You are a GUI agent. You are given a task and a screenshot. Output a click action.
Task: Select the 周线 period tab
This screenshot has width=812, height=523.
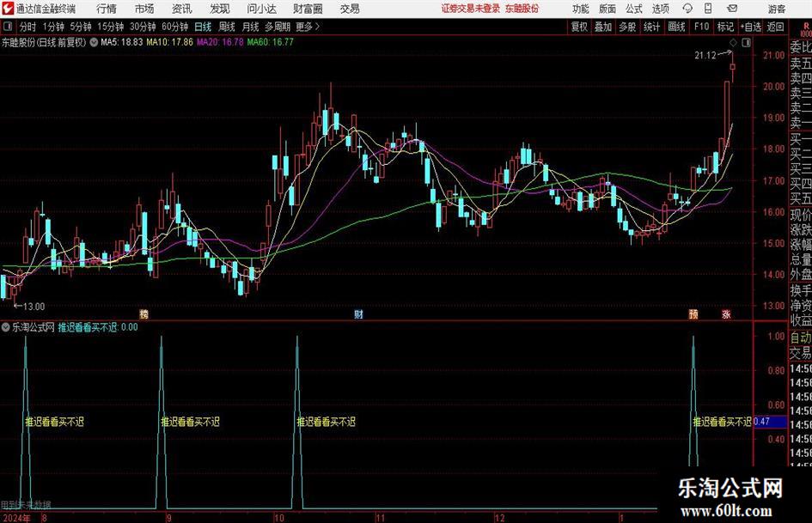(226, 27)
